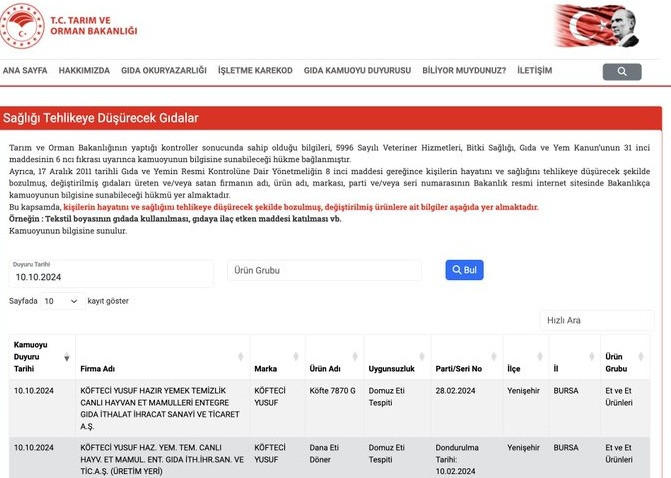Sort the Marka column
671x478 pixels.
tap(296, 356)
